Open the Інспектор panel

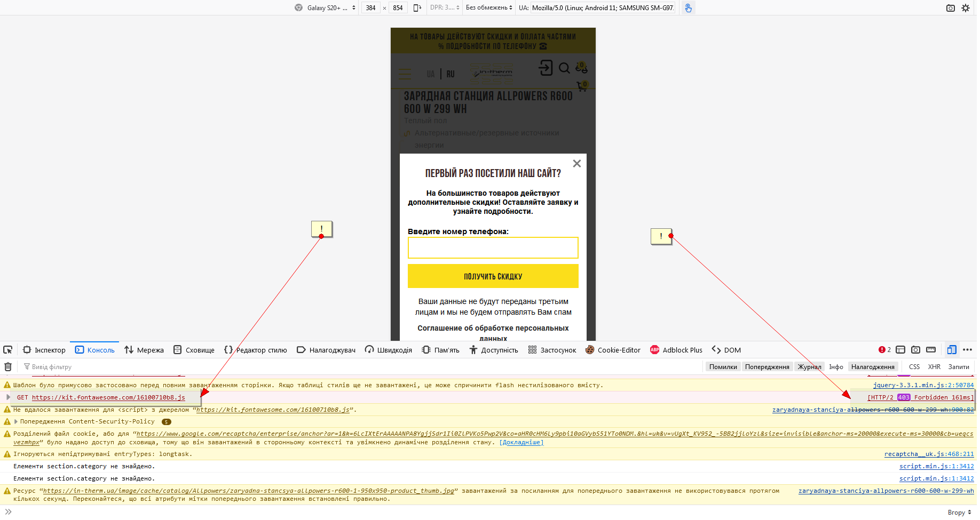point(44,350)
